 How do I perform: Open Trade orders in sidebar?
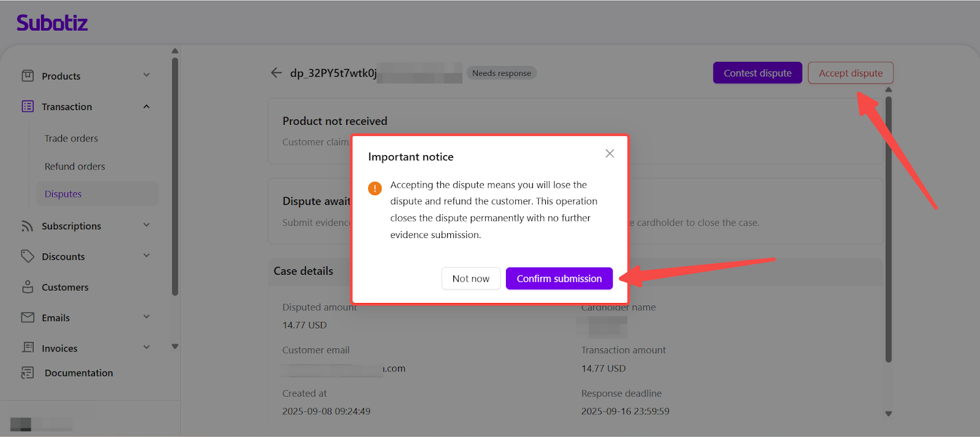point(71,138)
